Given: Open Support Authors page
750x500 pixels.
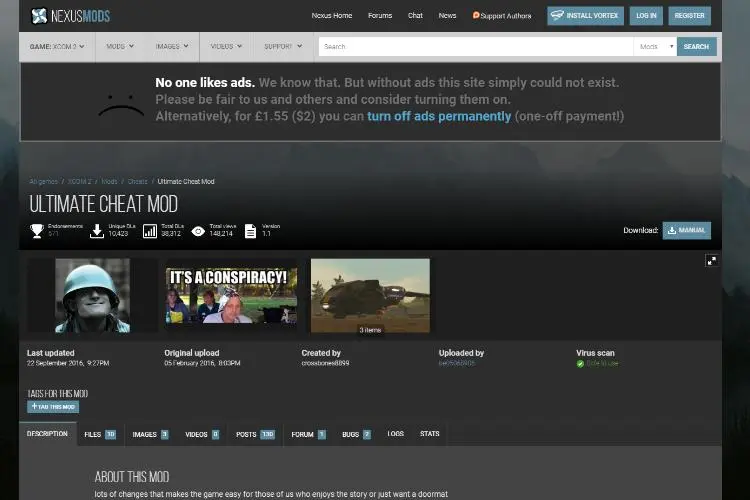Looking at the screenshot, I should [502, 16].
